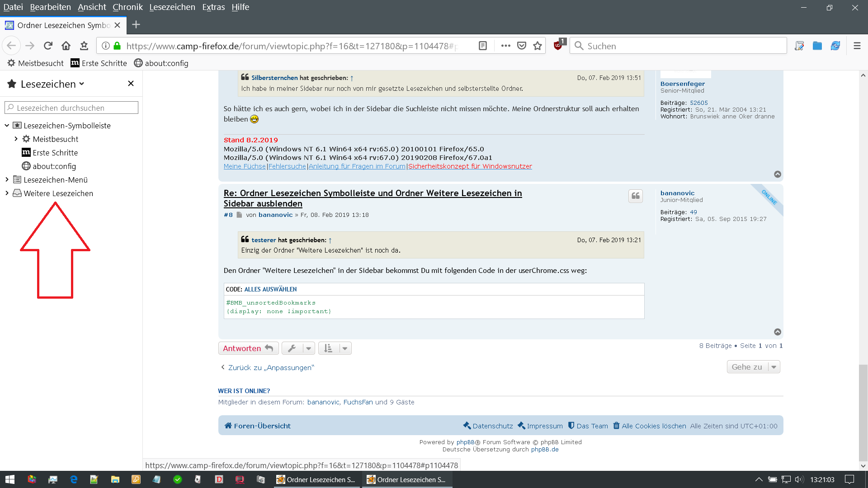Open the Gehe zu dropdown

click(x=753, y=367)
